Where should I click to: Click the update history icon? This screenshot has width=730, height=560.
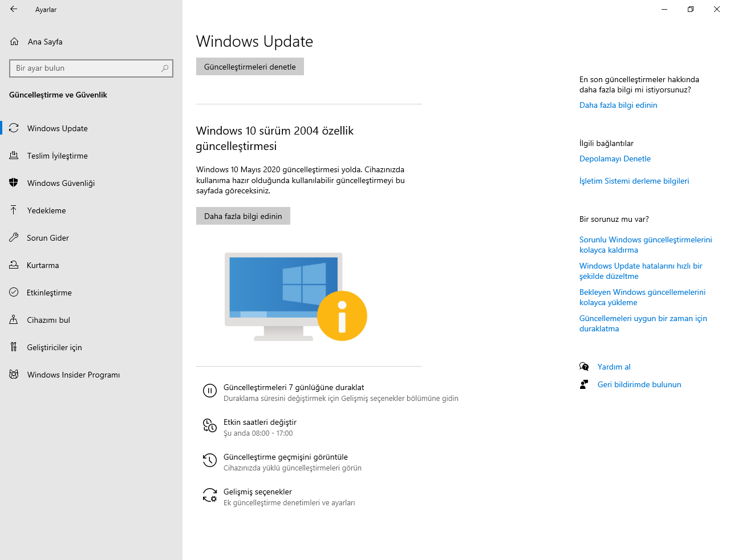210,460
